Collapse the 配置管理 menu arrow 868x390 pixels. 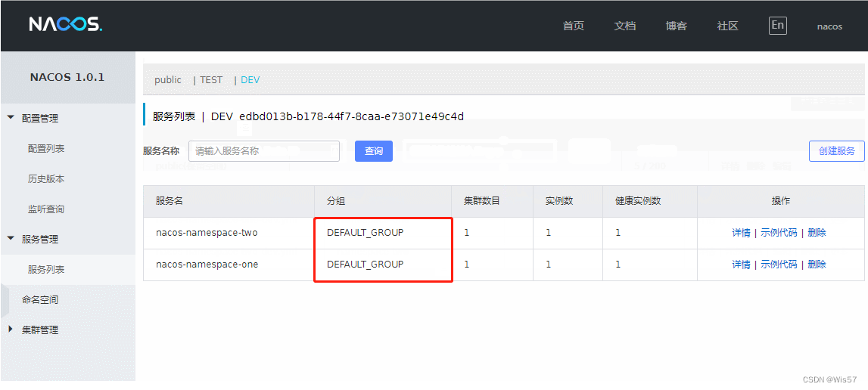coord(11,118)
